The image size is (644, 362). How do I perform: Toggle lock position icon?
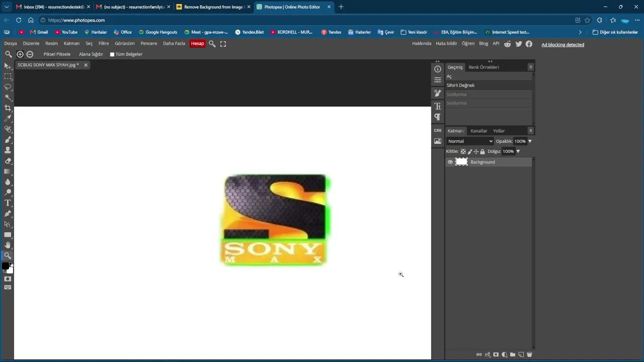click(x=476, y=151)
